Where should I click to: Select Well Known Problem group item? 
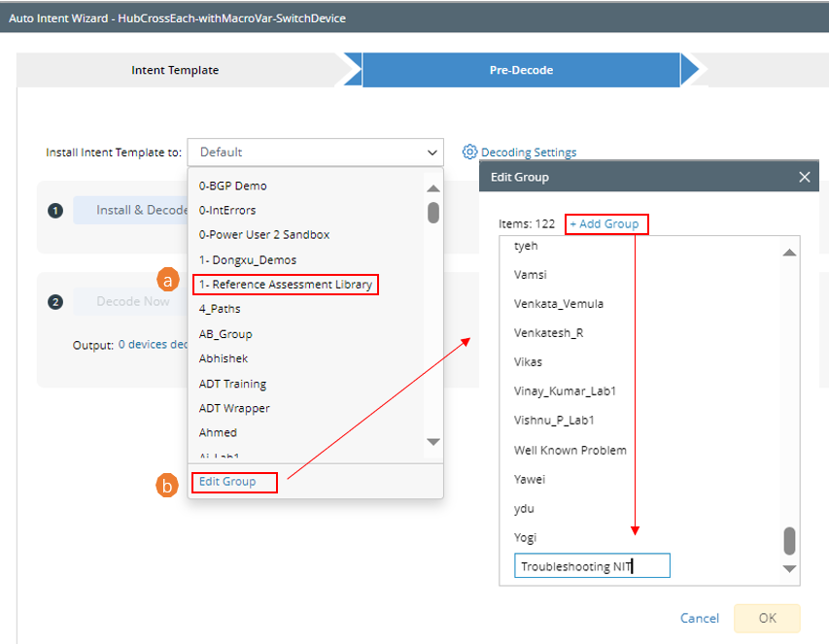click(570, 450)
